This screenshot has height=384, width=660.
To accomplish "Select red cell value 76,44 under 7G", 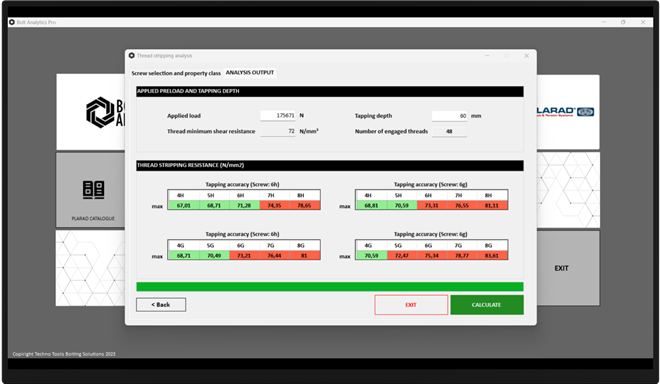I will coord(274,256).
